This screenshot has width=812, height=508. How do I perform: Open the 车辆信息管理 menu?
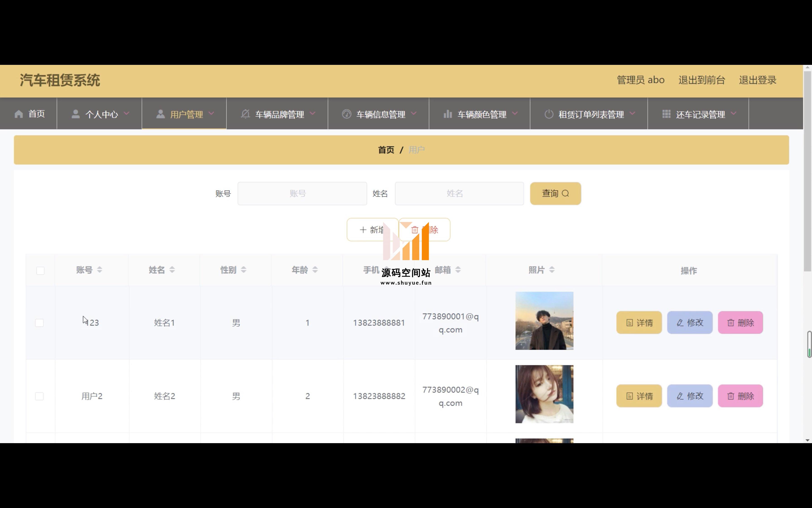coord(379,114)
